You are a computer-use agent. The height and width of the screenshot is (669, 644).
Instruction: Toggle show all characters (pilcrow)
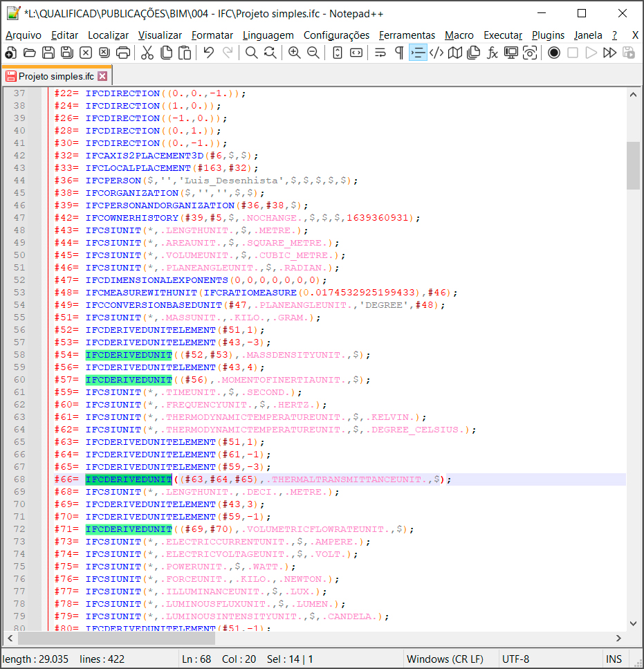pyautogui.click(x=398, y=53)
